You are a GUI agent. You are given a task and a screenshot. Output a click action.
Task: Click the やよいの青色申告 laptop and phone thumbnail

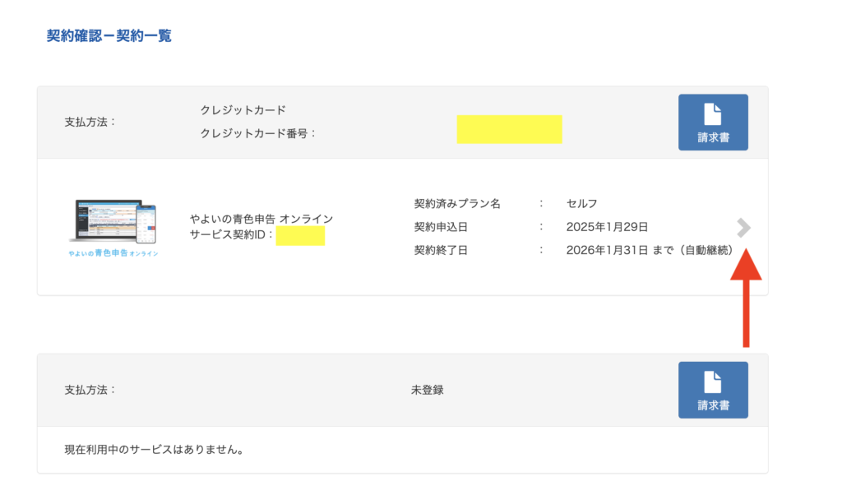(113, 221)
